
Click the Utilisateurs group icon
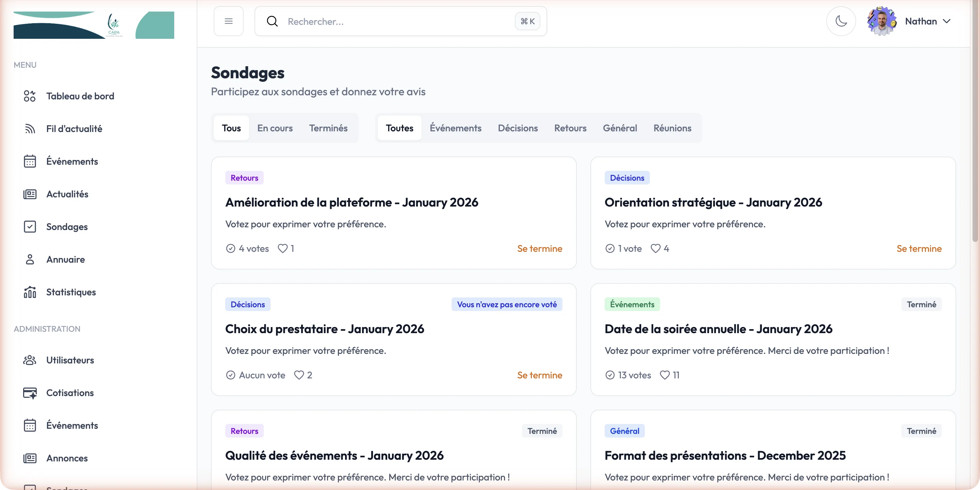point(30,360)
